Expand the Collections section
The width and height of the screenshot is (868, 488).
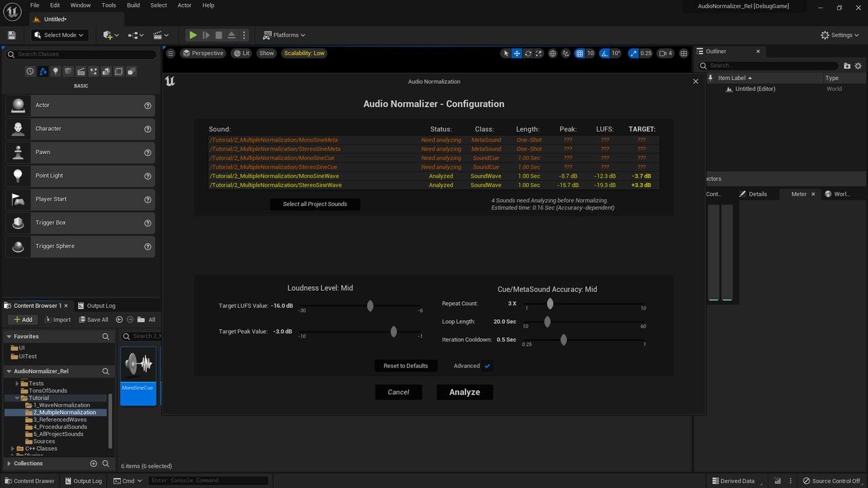[x=9, y=464]
